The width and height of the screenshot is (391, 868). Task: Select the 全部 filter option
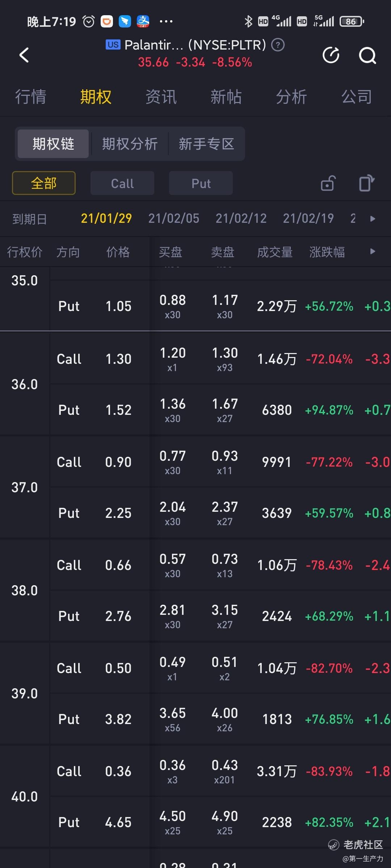44,183
